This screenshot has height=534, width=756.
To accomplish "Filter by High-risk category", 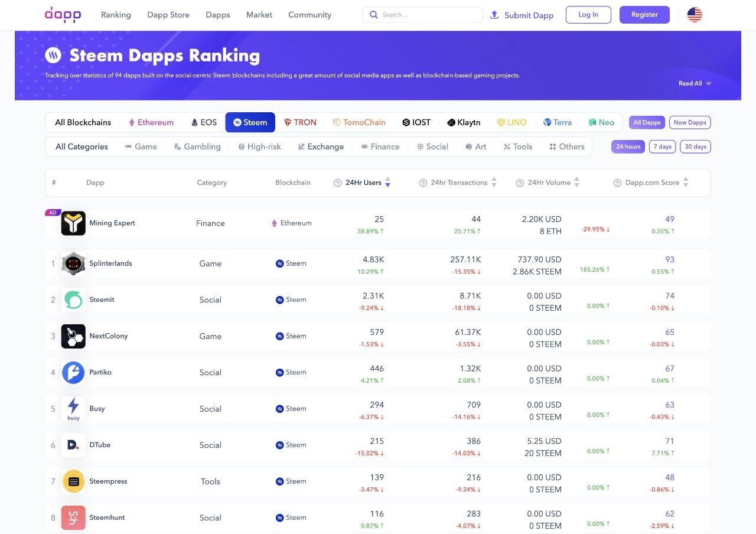I will 260,146.
